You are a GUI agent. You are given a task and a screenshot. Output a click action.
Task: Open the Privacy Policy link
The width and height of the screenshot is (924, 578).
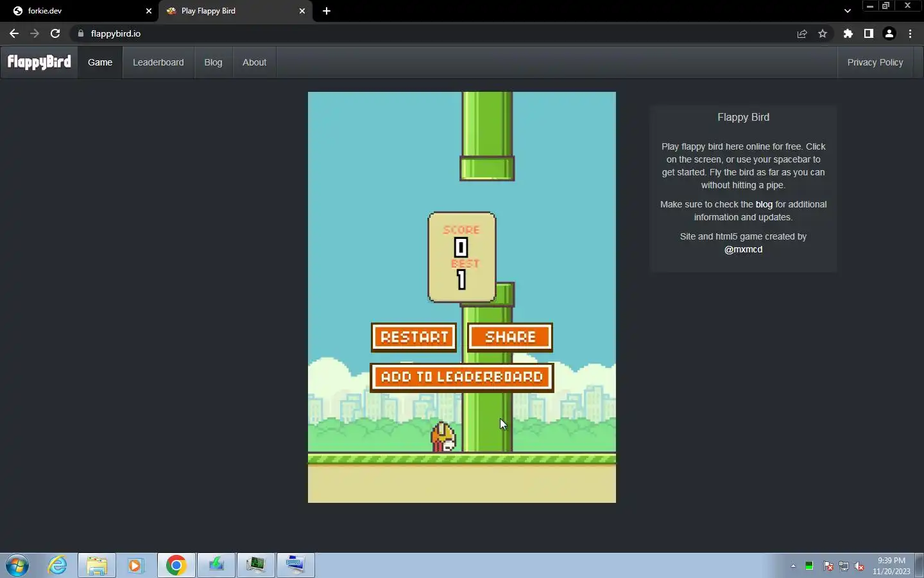click(x=875, y=62)
